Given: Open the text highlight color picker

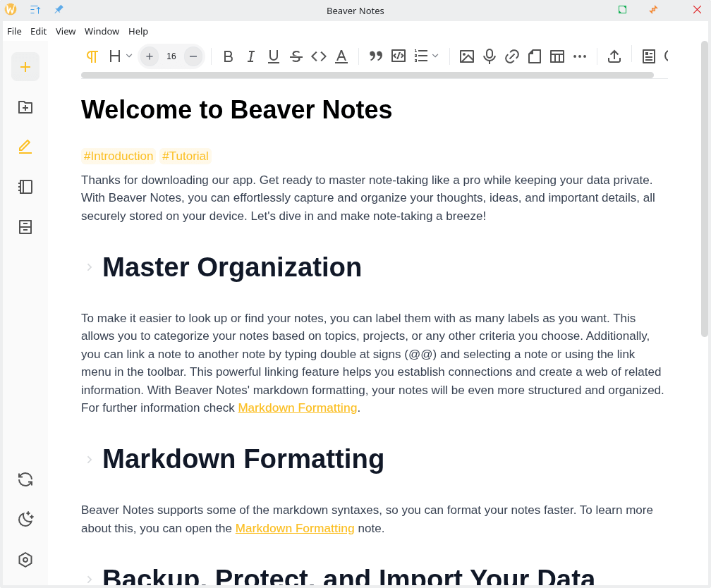Looking at the screenshot, I should (x=341, y=56).
